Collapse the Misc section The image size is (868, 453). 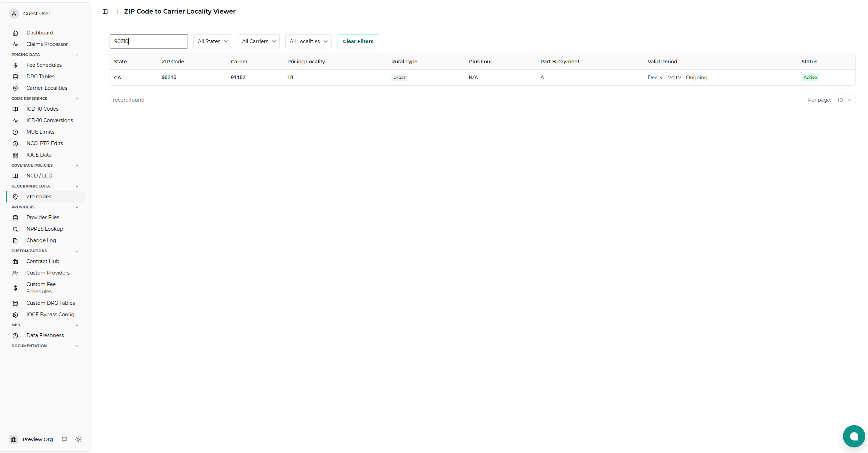click(x=77, y=325)
